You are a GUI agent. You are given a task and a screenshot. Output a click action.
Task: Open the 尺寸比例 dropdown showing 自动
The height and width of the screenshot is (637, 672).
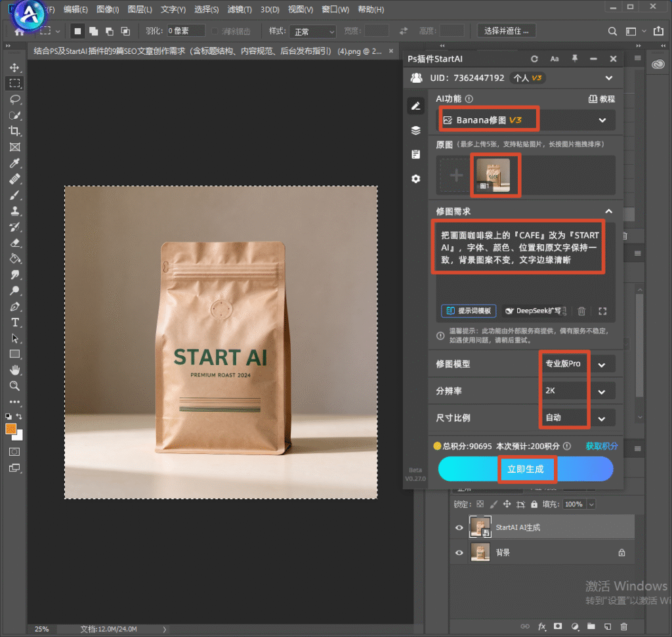pos(578,418)
